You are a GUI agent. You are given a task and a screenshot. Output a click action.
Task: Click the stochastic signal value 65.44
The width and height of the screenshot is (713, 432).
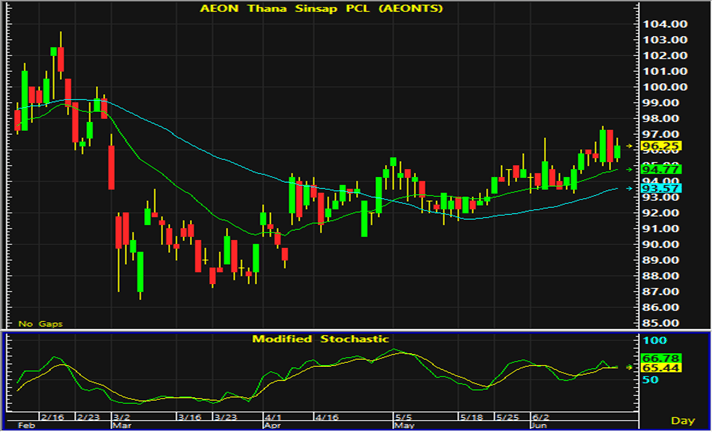660,367
